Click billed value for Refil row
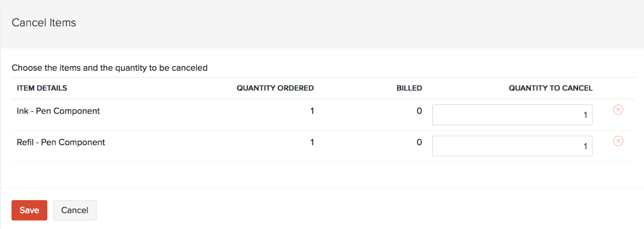 (419, 143)
